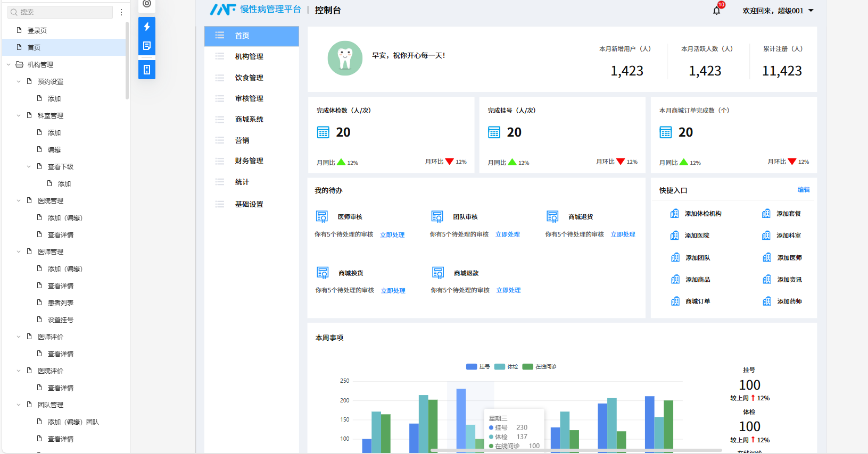This screenshot has width=868, height=454.
Task: Click the three-dot menu beside search box
Action: pos(121,12)
